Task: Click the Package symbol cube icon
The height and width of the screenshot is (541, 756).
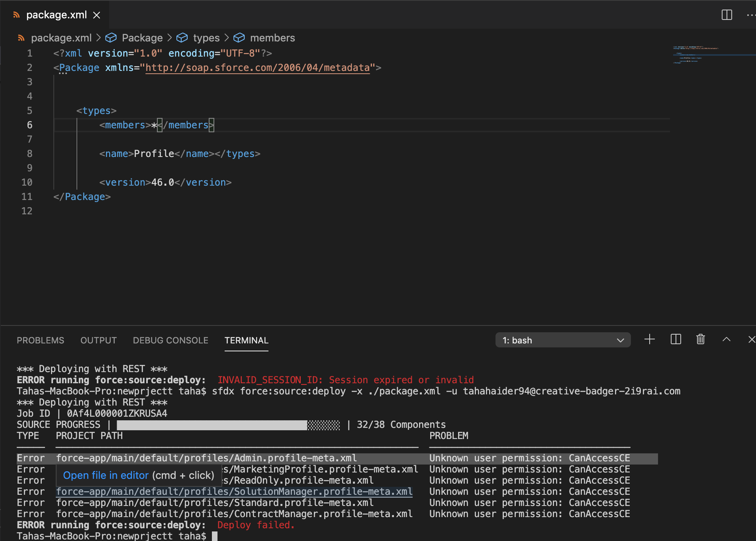Action: [x=111, y=38]
